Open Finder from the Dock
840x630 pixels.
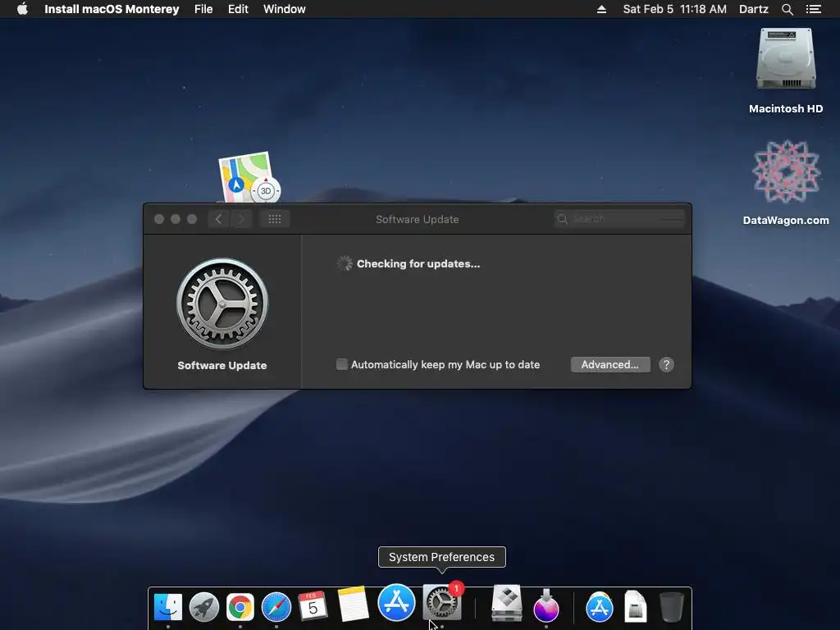167,607
